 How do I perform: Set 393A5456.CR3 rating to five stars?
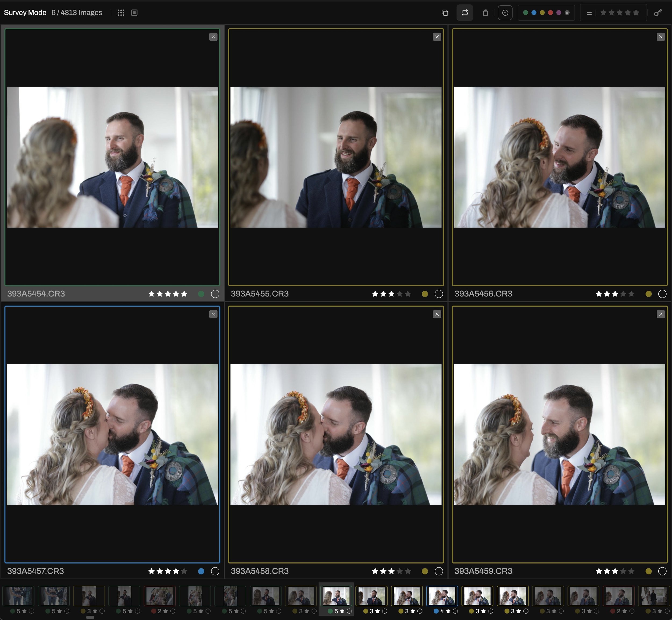point(631,294)
